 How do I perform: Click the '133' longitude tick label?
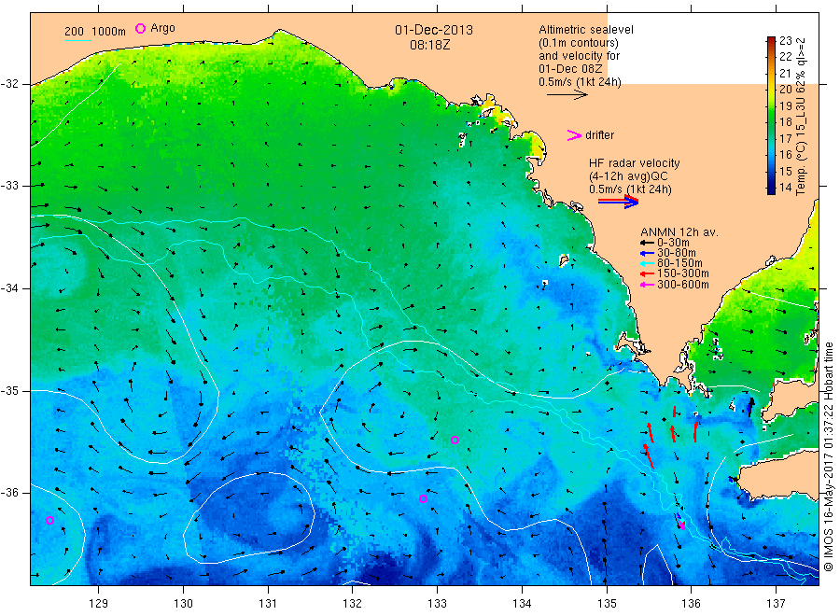pyautogui.click(x=437, y=604)
